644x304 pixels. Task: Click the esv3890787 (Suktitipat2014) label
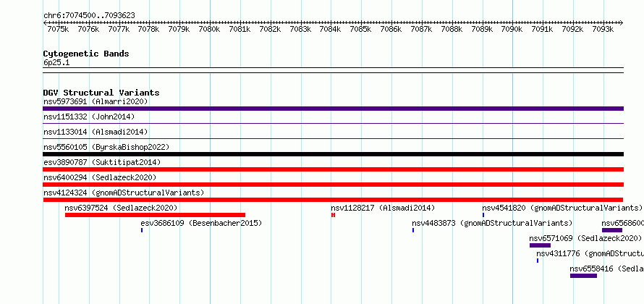tap(102, 162)
